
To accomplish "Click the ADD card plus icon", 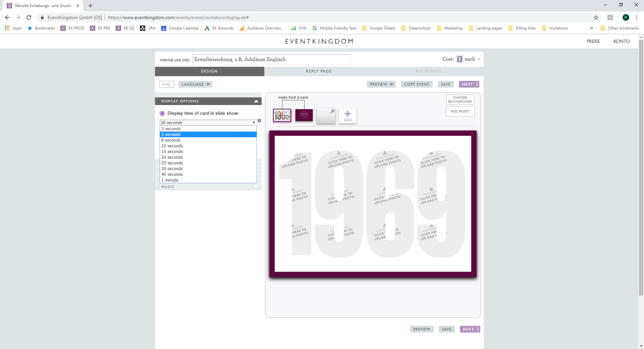I will tap(347, 116).
